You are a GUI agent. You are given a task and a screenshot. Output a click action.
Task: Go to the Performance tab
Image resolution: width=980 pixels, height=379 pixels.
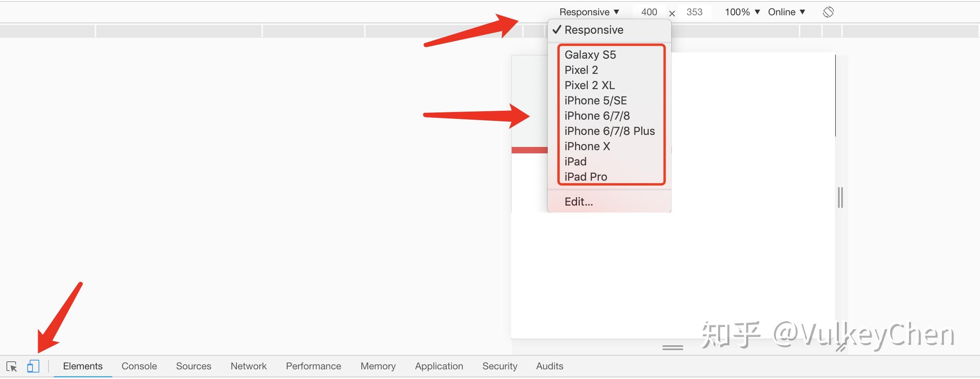tap(314, 366)
